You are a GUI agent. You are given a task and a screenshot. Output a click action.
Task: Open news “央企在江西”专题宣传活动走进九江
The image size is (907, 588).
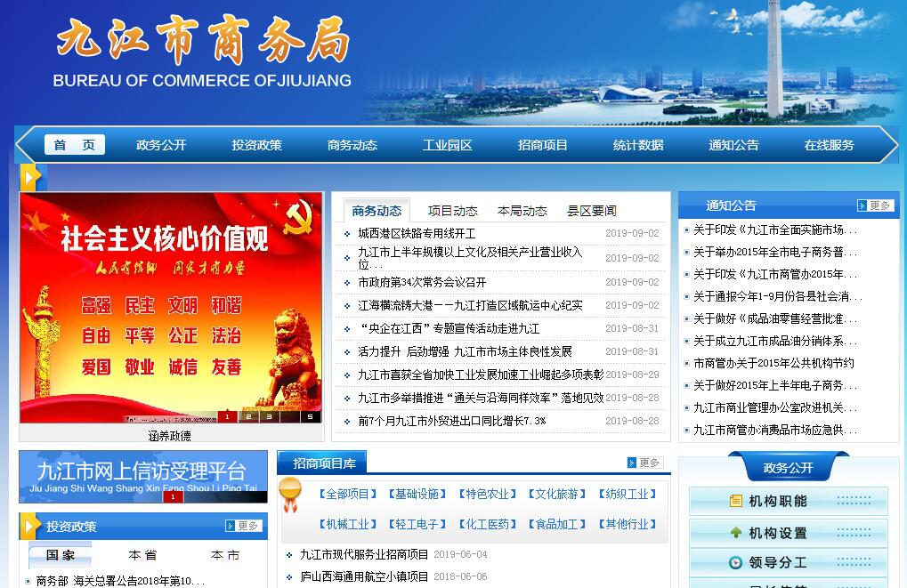[449, 328]
